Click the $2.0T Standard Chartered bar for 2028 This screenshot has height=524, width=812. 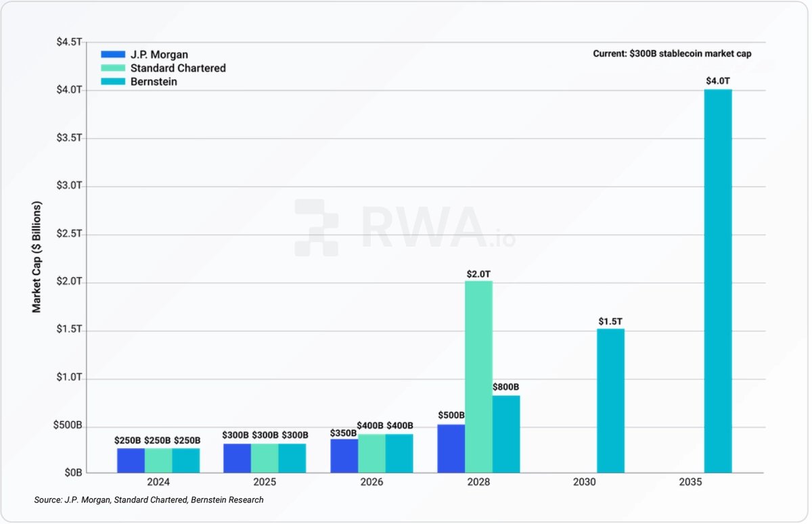(479, 377)
